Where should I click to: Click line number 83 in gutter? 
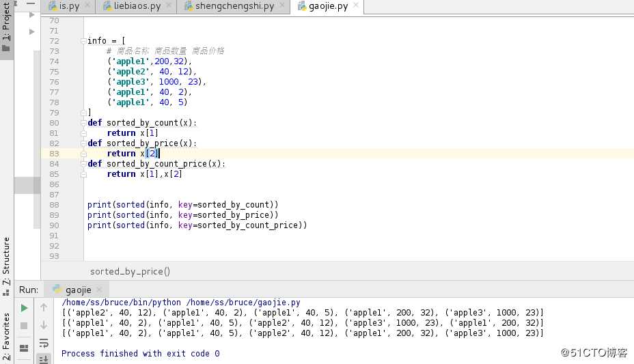click(54, 154)
